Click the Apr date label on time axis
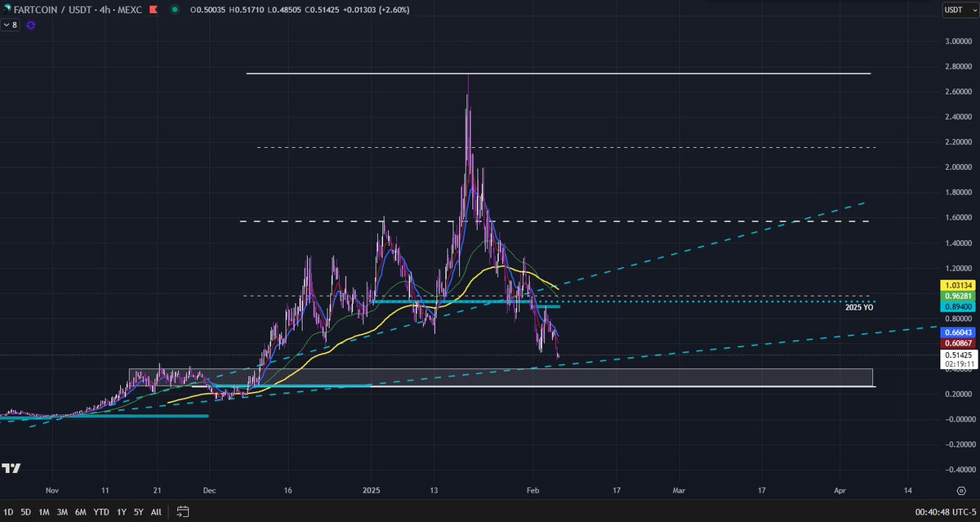The image size is (980, 522). point(841,491)
